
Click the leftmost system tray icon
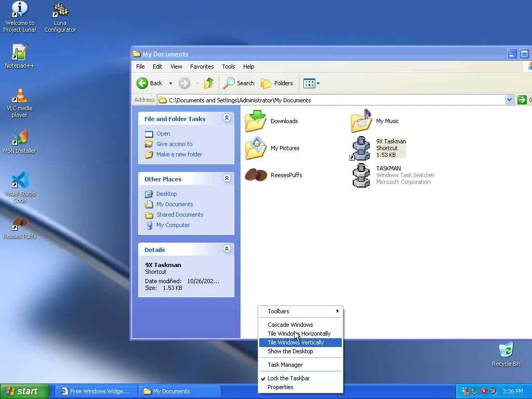point(465,391)
